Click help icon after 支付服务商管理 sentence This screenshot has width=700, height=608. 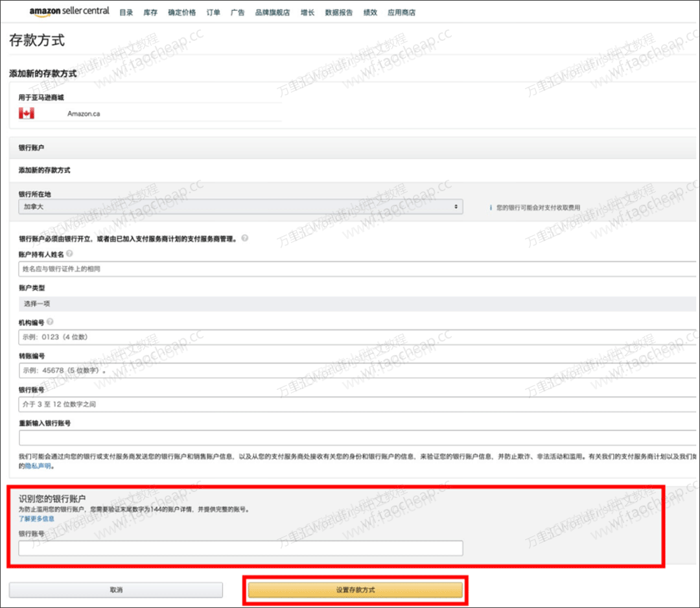point(244,238)
